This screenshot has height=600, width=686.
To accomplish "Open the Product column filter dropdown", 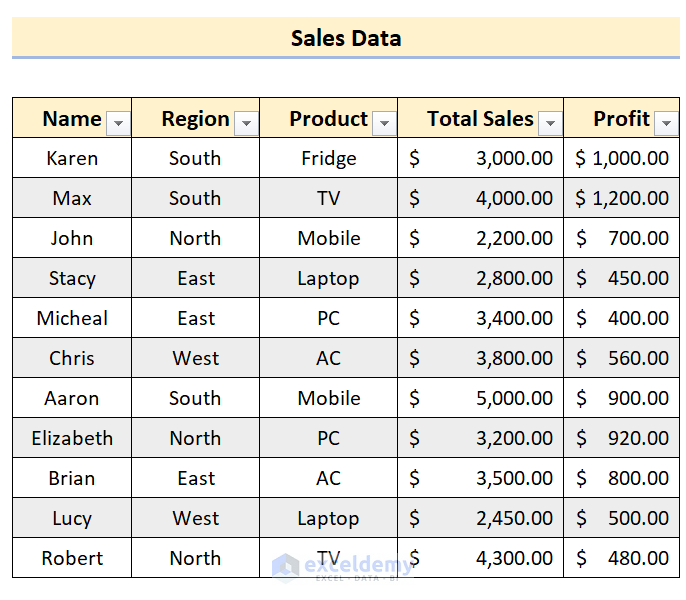I will pos(384,124).
